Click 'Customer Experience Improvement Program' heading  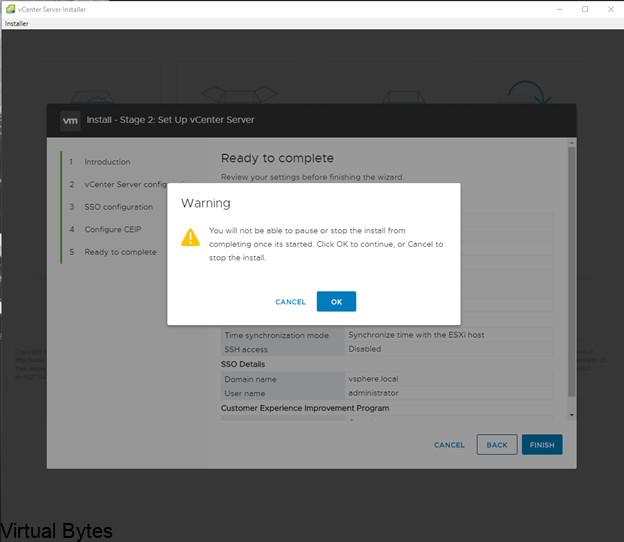pyautogui.click(x=305, y=408)
